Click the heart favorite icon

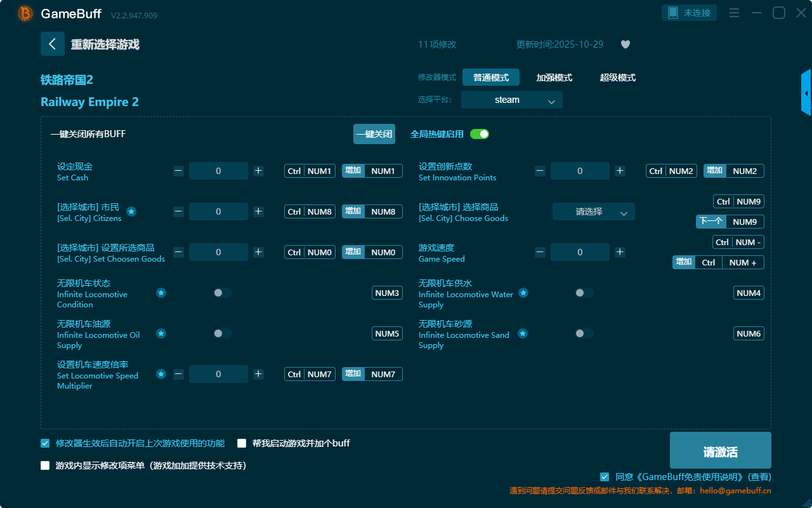tap(625, 44)
